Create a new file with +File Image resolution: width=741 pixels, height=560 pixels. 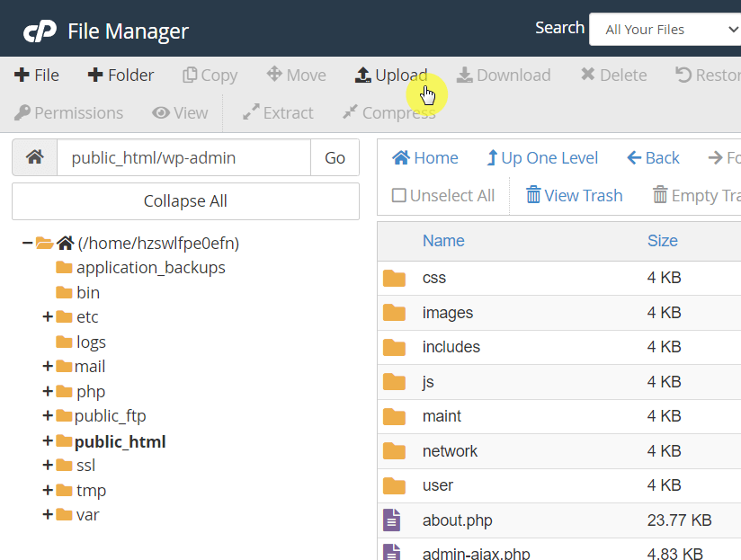pyautogui.click(x=36, y=76)
